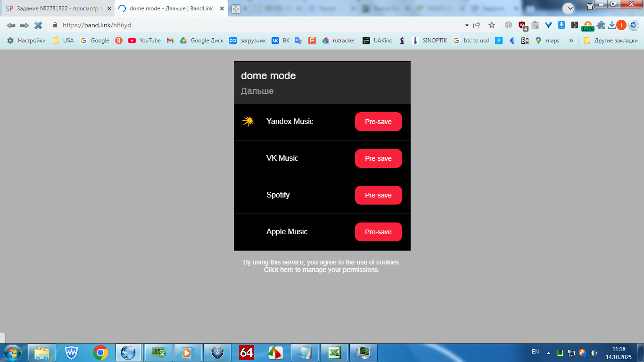644x362 pixels.
Task: Open the загрузчик bookmark
Action: [248, 41]
